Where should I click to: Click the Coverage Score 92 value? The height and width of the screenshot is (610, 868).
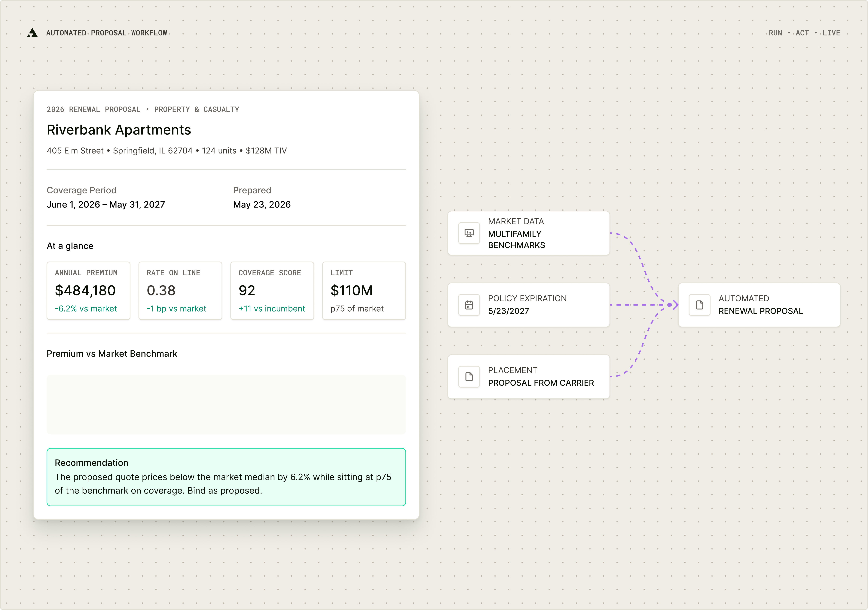(247, 290)
